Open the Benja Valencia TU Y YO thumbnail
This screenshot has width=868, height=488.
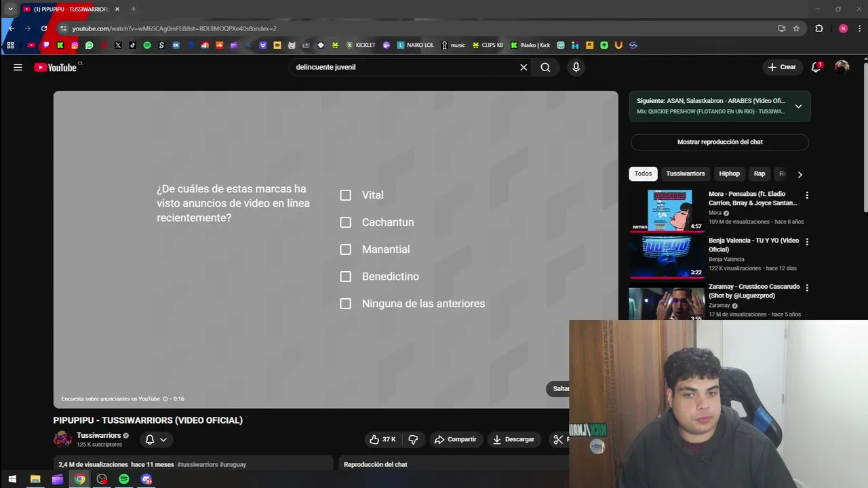667,257
